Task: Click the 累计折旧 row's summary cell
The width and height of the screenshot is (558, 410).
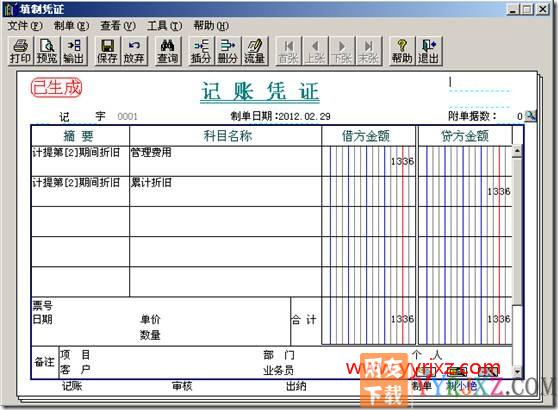Action: [80, 191]
